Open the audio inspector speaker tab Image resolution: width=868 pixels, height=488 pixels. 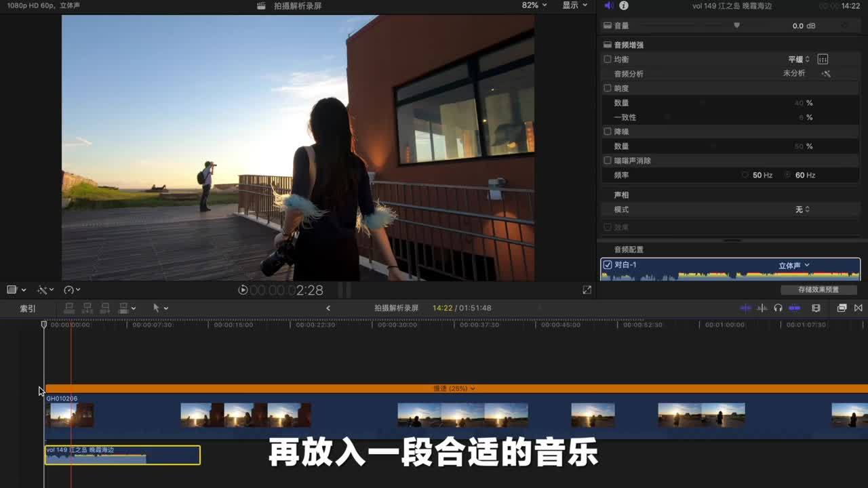tap(608, 5)
